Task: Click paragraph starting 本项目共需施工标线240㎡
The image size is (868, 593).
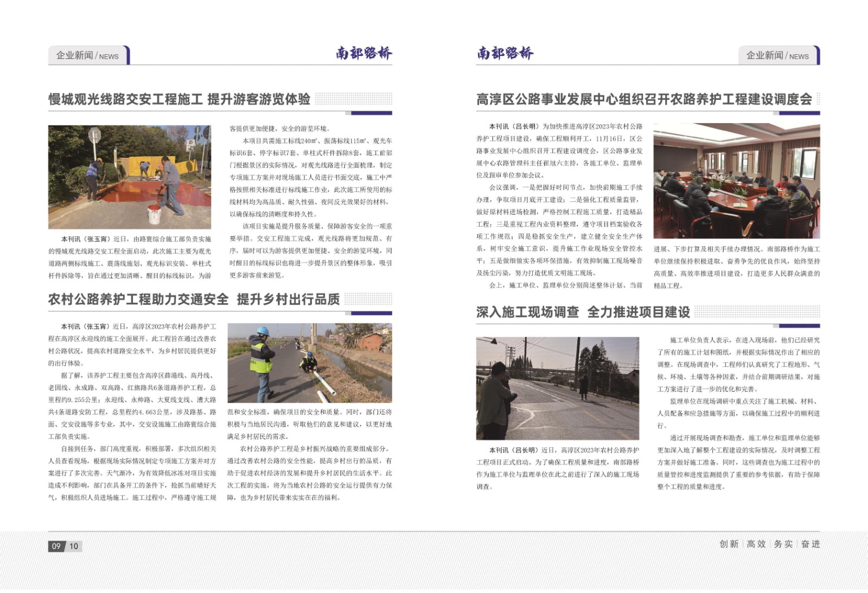Action: click(311, 177)
